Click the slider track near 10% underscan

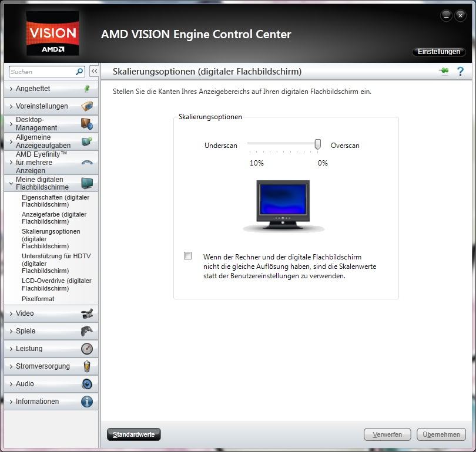click(250, 143)
